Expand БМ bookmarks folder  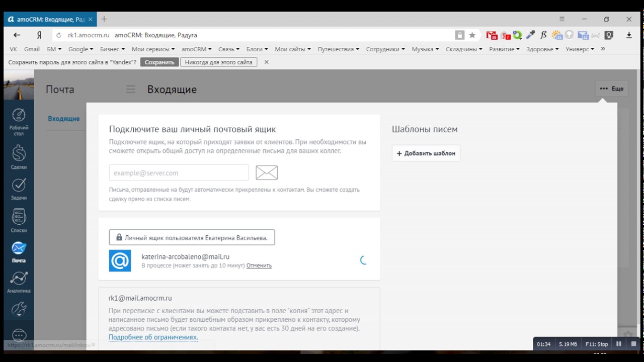[x=54, y=49]
